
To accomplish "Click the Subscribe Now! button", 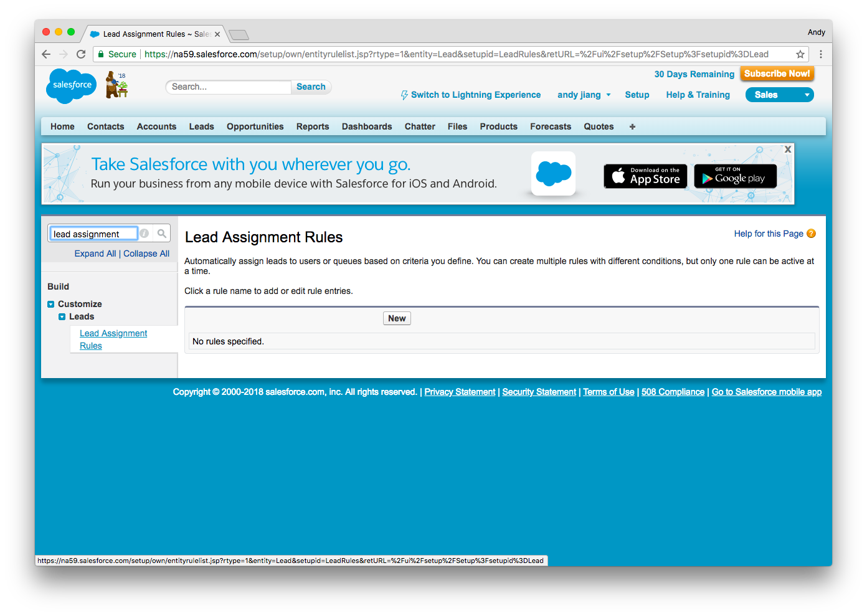I will click(777, 73).
